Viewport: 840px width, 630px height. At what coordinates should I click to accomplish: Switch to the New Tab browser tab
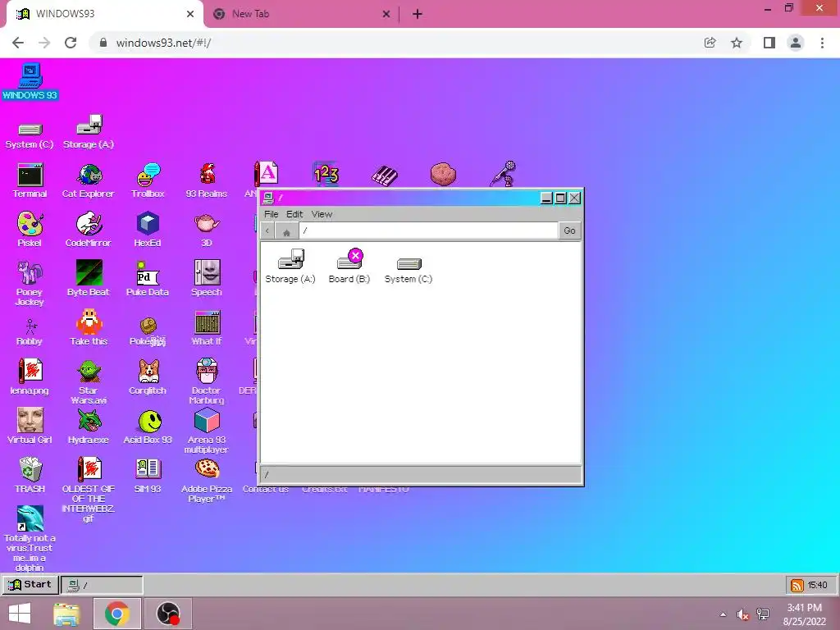pyautogui.click(x=302, y=14)
